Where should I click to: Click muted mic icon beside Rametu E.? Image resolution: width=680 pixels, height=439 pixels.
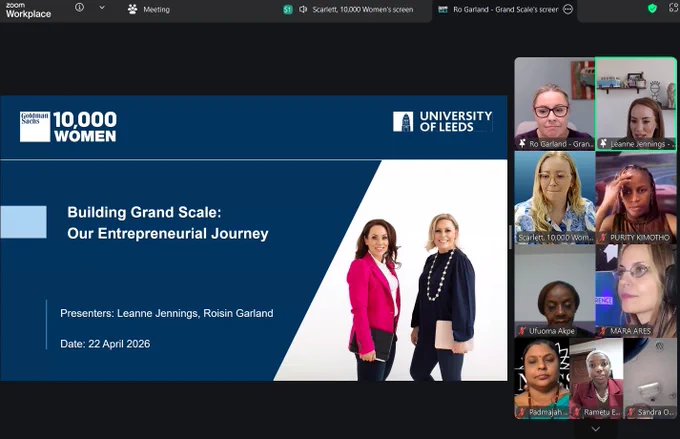tap(576, 412)
